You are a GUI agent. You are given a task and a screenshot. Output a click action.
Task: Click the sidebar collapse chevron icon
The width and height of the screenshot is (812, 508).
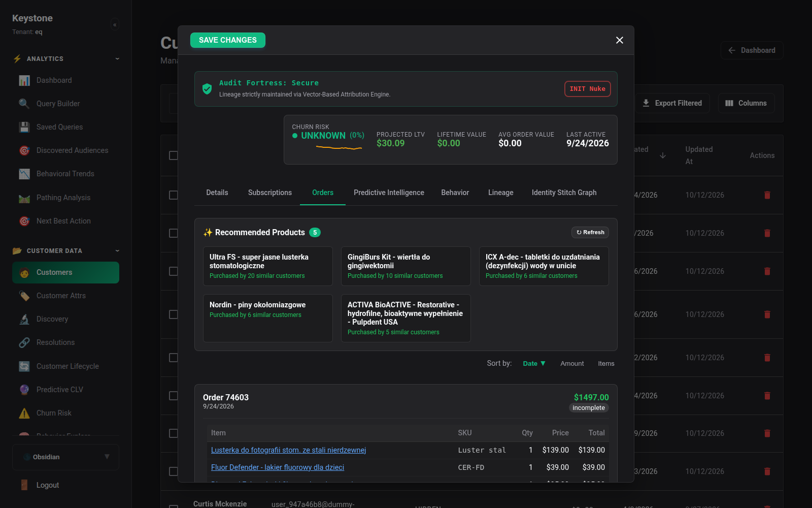coord(115,24)
